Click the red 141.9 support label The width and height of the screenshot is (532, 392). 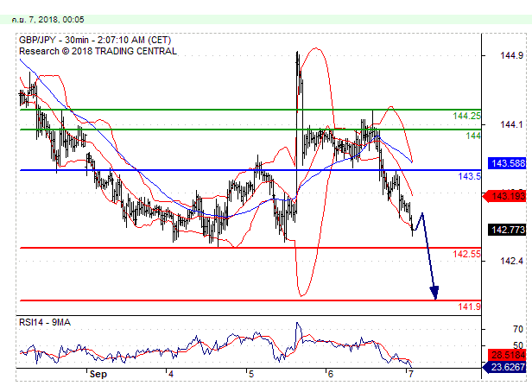(469, 307)
